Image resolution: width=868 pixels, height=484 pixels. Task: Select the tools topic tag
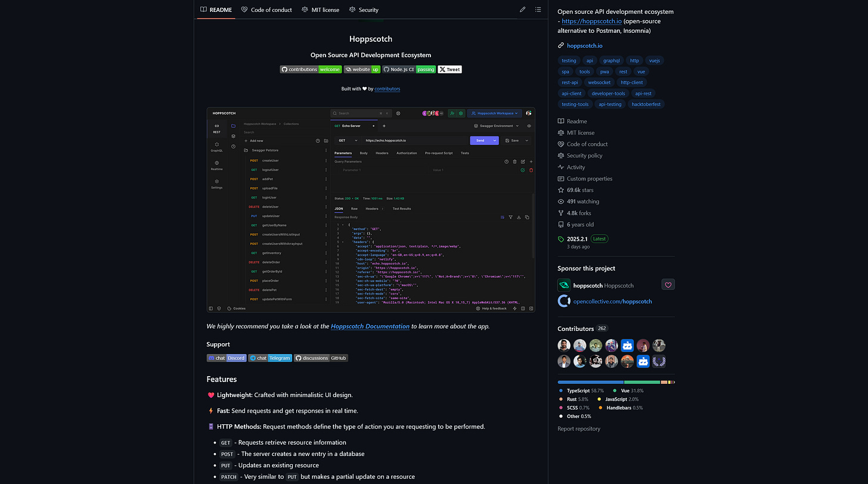[x=585, y=72]
